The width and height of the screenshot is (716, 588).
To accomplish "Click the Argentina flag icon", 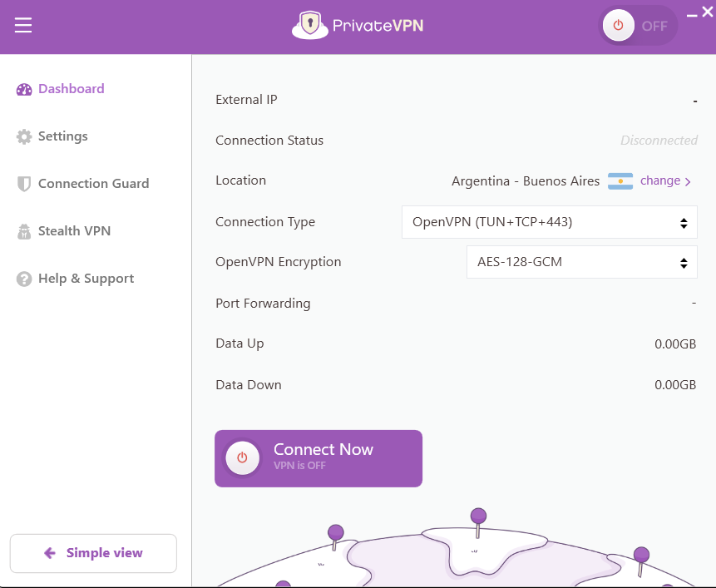I will tap(620, 181).
